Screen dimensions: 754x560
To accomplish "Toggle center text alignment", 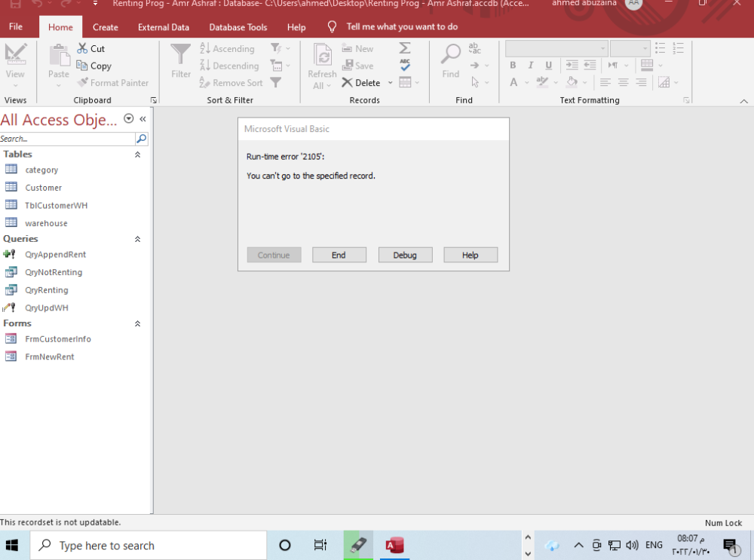I will 624,82.
